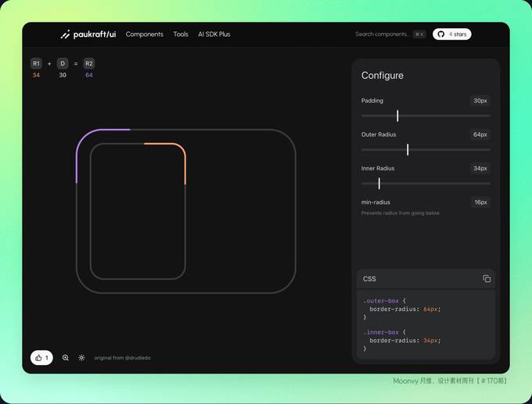This screenshot has height=404, width=532.
Task: Click the Inner Radius slider handle
Action: pyautogui.click(x=379, y=184)
